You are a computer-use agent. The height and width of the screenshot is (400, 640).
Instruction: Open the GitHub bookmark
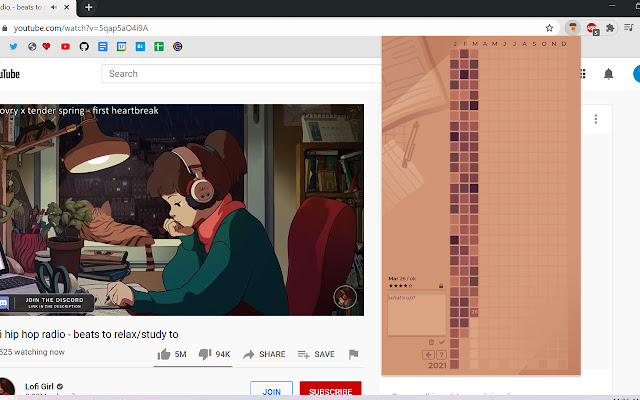pyautogui.click(x=84, y=47)
